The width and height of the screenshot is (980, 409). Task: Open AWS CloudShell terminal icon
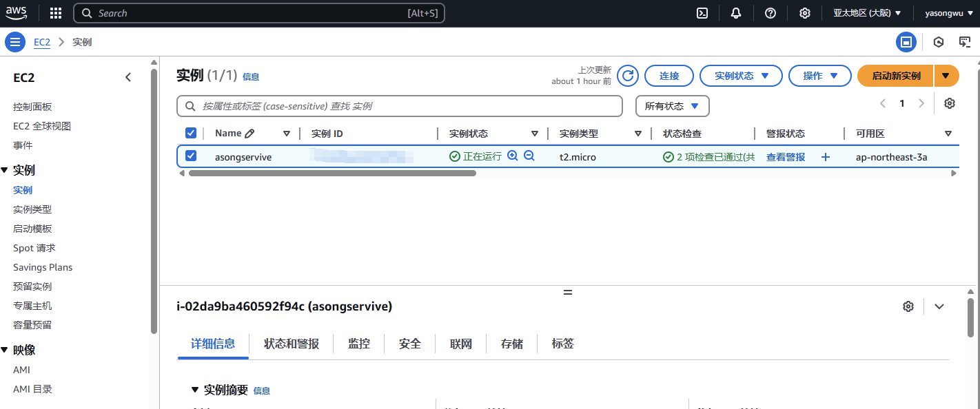click(702, 13)
